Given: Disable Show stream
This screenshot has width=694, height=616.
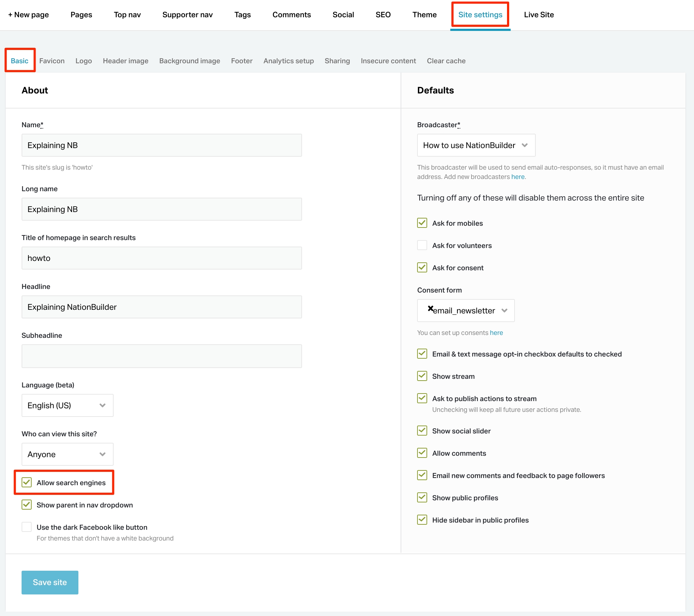Looking at the screenshot, I should [x=422, y=376].
